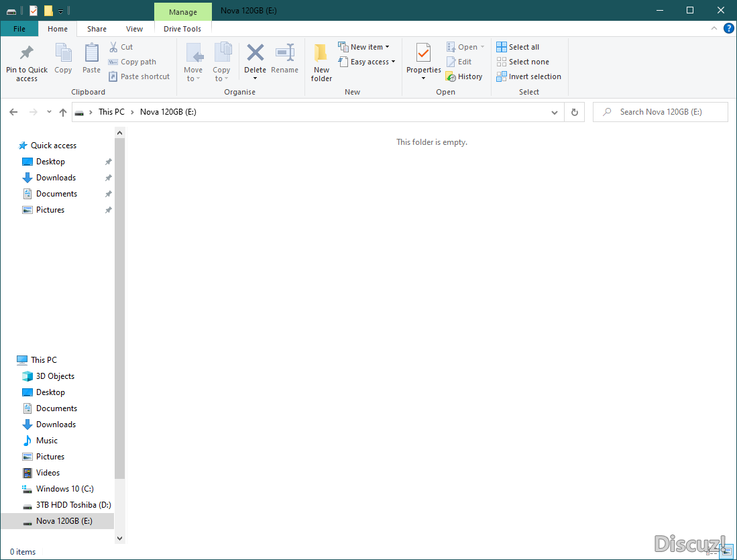Expand the address bar history dropdown
The width and height of the screenshot is (737, 560).
[555, 113]
